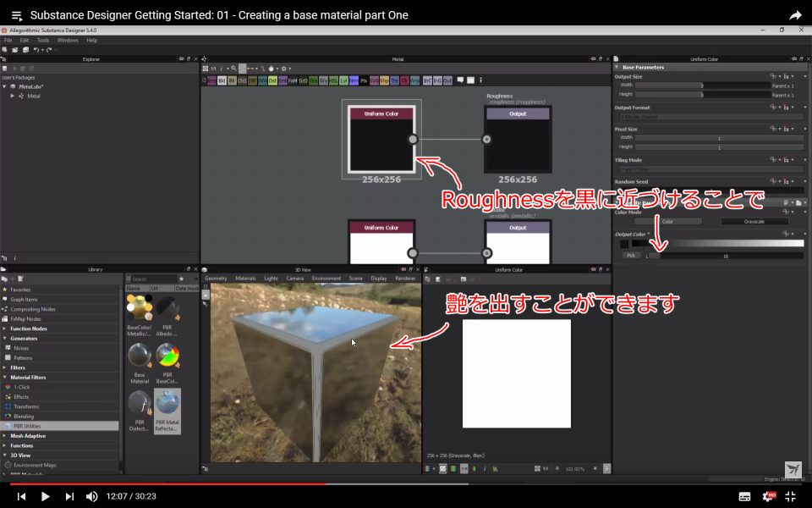Skip to next video
This screenshot has width=812, height=508.
point(69,497)
